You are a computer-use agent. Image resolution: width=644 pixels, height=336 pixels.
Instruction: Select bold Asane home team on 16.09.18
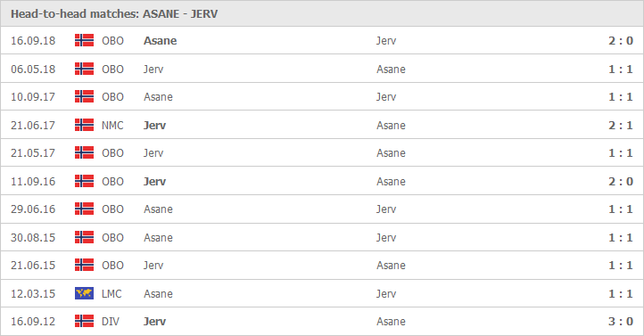[161, 41]
